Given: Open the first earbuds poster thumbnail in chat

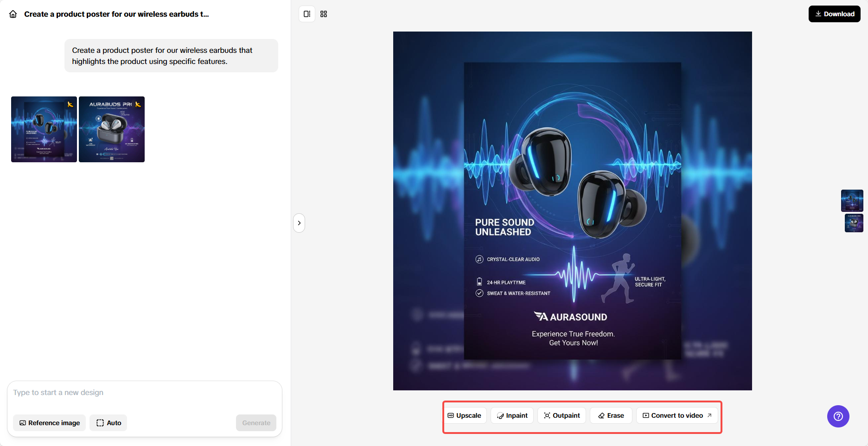Looking at the screenshot, I should point(44,129).
